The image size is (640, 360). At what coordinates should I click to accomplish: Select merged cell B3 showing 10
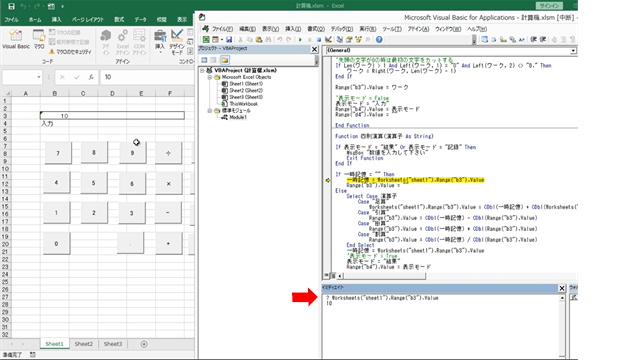(112, 116)
